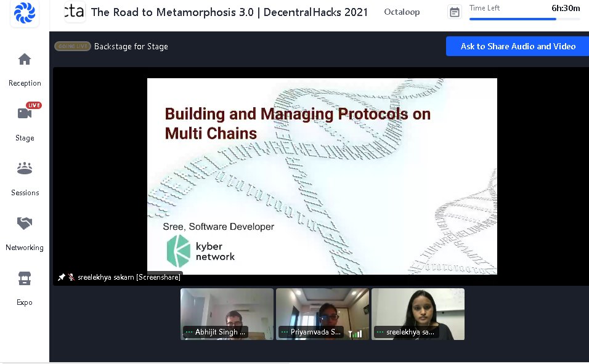Click the event logo thumbnail in header
Image resolution: width=589 pixels, height=364 pixels.
pyautogui.click(x=75, y=12)
